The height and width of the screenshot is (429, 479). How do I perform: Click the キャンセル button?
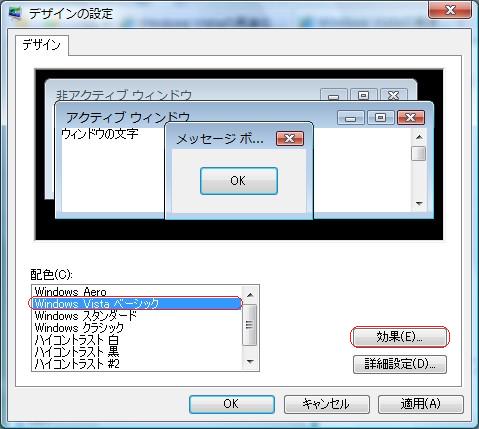[326, 404]
